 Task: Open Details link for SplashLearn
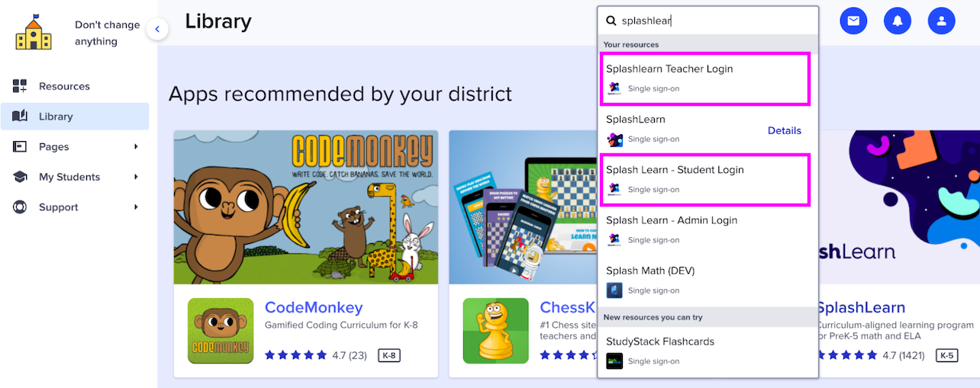tap(785, 130)
